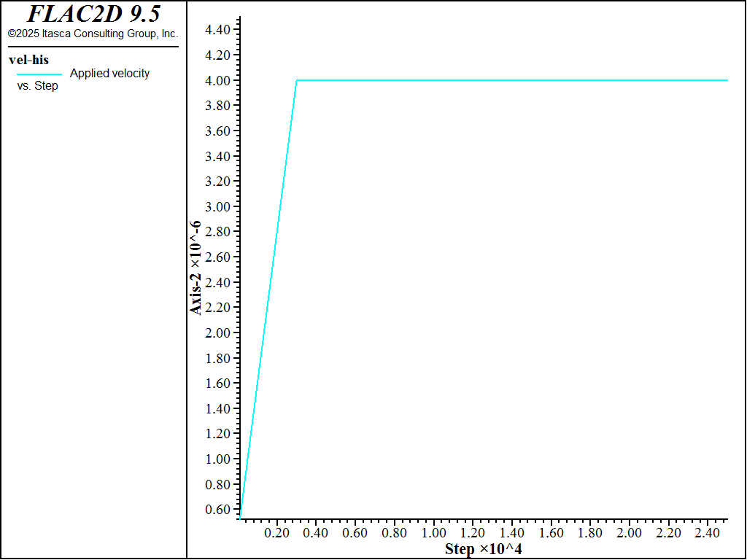
Task: Click the 0.80 x-axis tick label
Action: coord(394,533)
